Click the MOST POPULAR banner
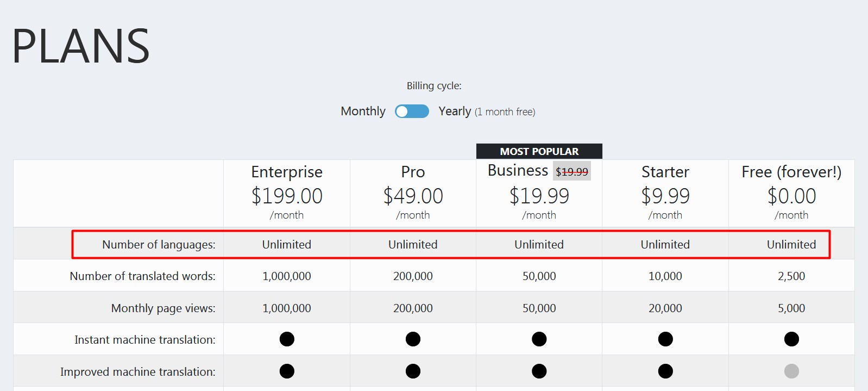Image resolution: width=868 pixels, height=391 pixels. [539, 151]
